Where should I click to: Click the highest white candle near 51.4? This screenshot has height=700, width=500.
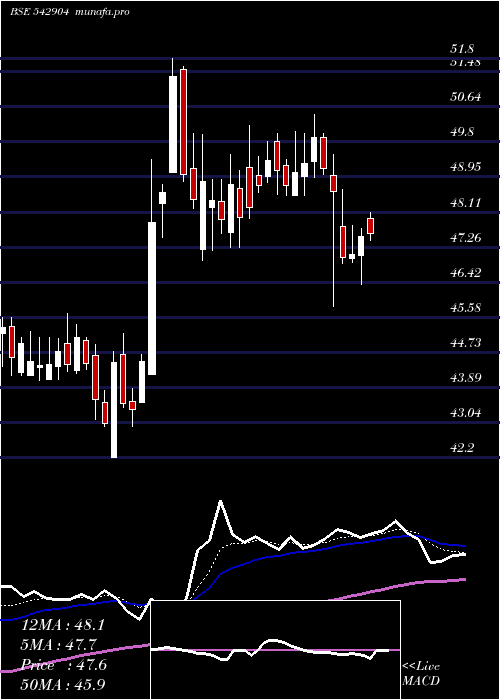tap(173, 124)
